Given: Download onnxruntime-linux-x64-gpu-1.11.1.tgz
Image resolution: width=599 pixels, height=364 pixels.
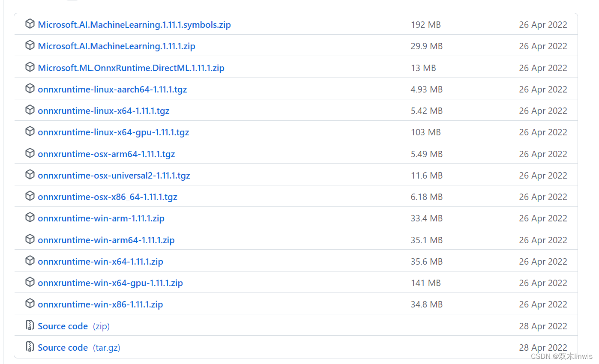Looking at the screenshot, I should pos(114,132).
